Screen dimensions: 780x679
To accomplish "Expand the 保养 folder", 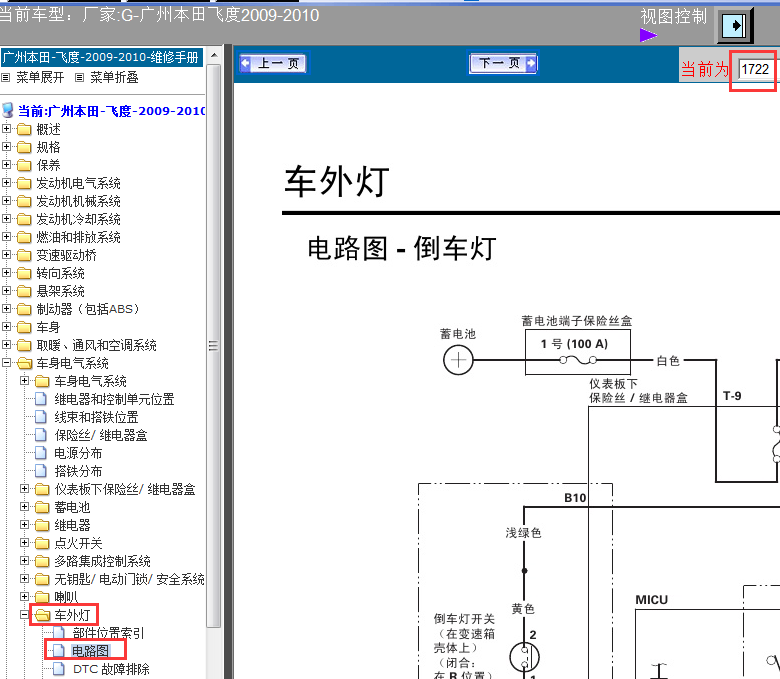I will tap(6, 165).
